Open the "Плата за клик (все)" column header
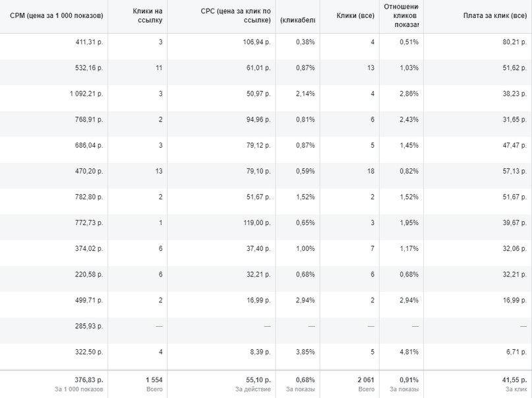 click(495, 16)
